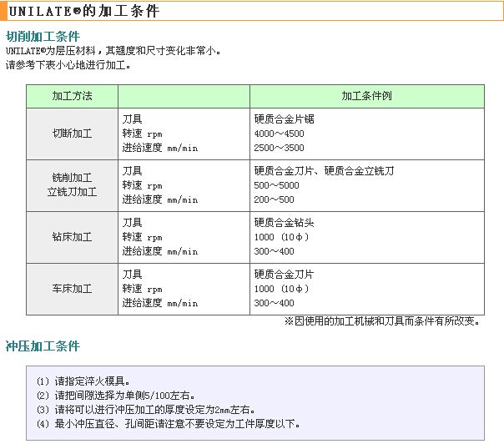This screenshot has width=504, height=444.
Task: Select the "车床加工" row label
Action: click(72, 289)
